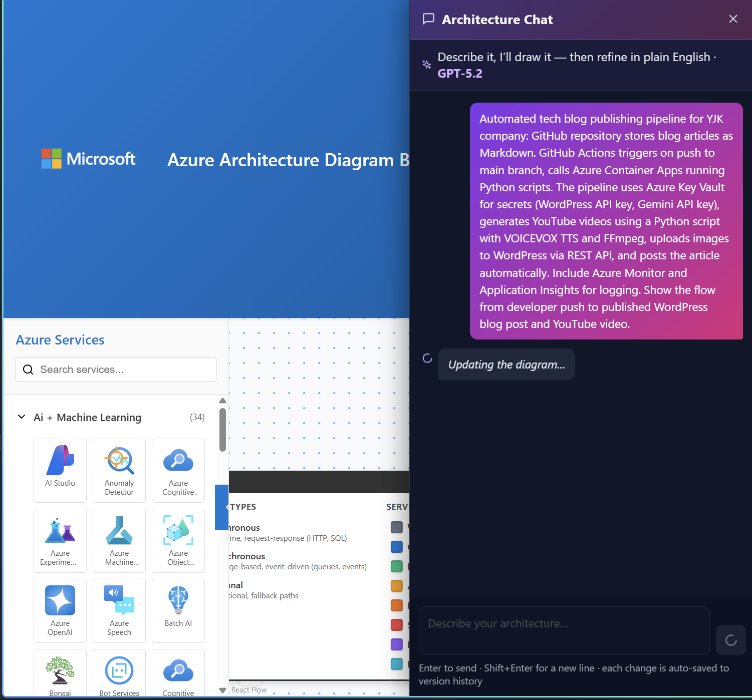Select the Bot Services icon
Image resolution: width=752 pixels, height=700 pixels.
coord(119,673)
